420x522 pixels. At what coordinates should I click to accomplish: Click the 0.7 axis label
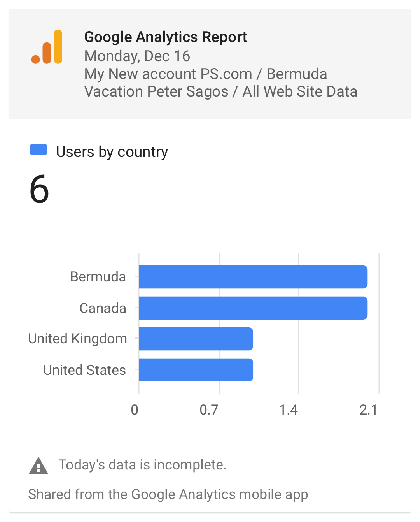pyautogui.click(x=209, y=410)
